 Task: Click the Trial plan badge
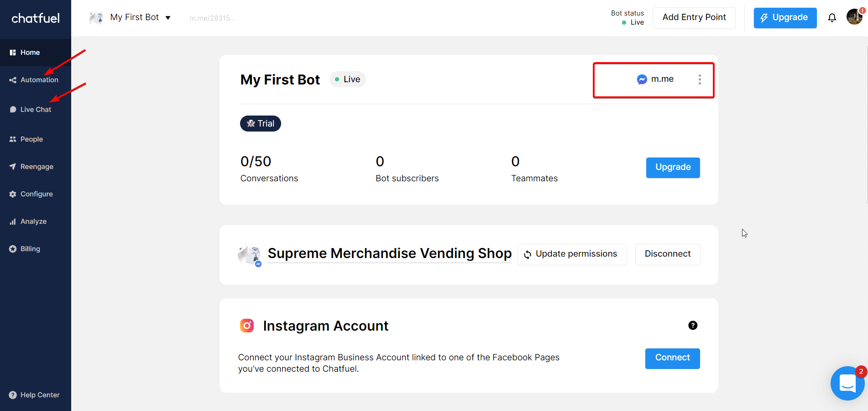(x=261, y=123)
